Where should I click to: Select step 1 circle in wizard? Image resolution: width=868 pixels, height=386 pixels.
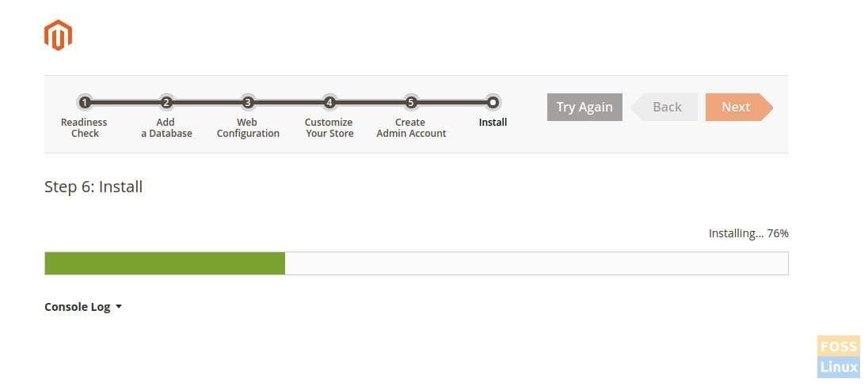coord(84,102)
